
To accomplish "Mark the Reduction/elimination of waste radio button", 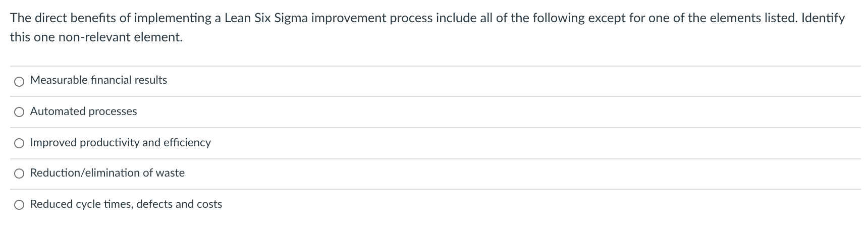I will tap(19, 174).
